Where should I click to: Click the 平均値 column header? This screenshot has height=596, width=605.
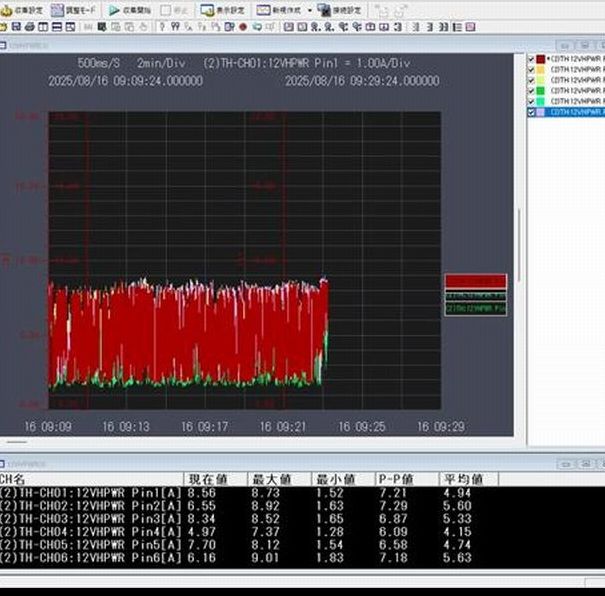click(x=469, y=480)
